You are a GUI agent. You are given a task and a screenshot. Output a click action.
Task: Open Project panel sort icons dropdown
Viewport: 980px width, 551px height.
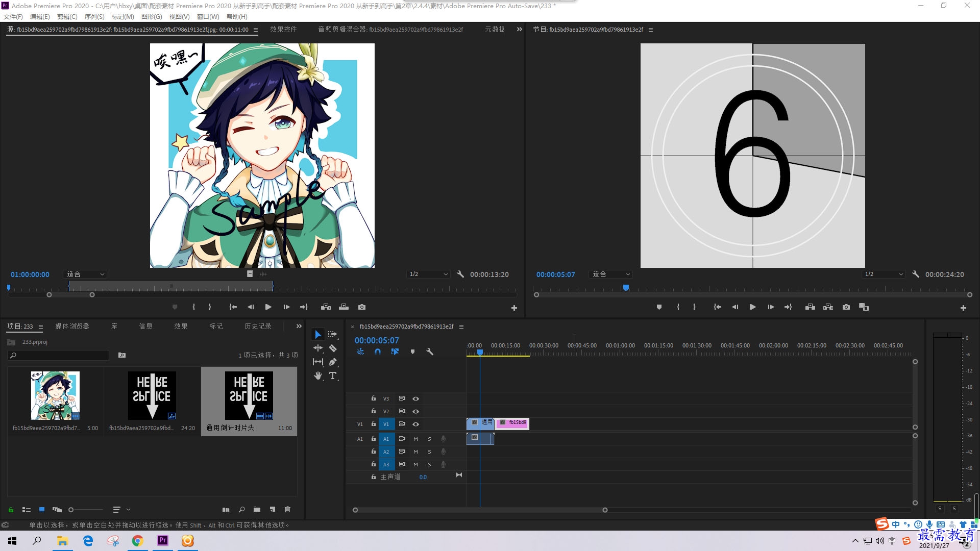pyautogui.click(x=120, y=509)
